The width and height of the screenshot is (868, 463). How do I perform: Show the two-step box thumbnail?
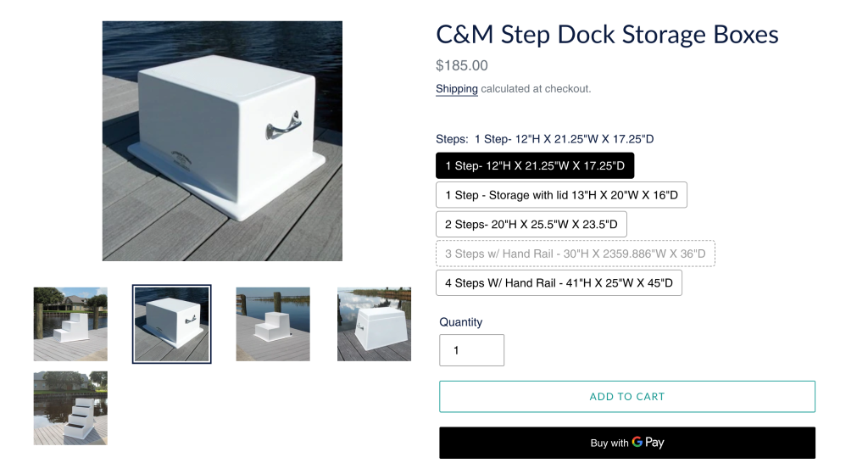click(x=273, y=324)
